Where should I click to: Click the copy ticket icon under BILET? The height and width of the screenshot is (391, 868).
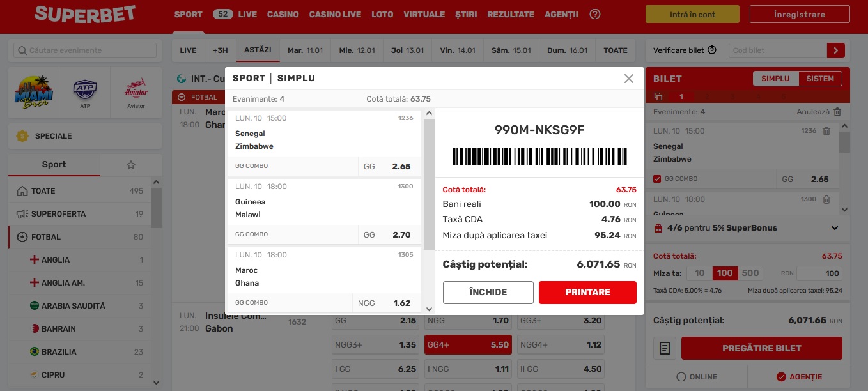click(x=658, y=96)
